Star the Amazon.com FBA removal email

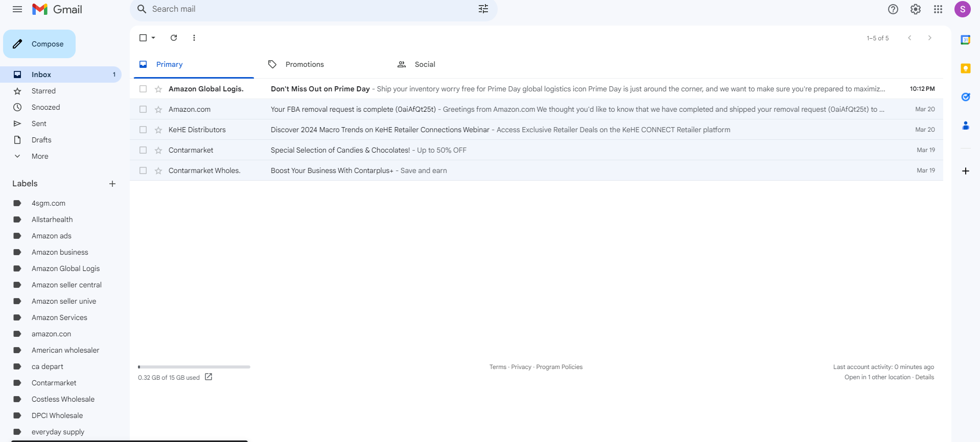(x=158, y=110)
